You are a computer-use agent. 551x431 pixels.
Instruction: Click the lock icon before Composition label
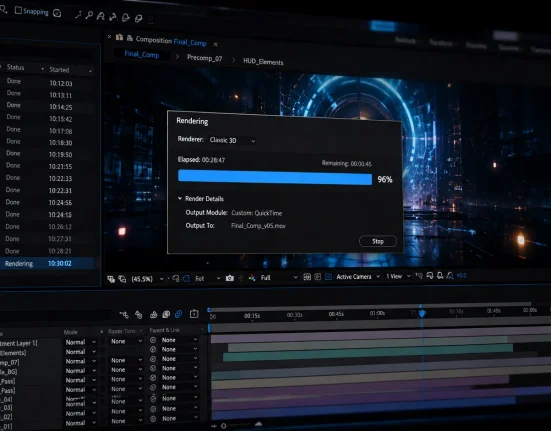coord(130,38)
